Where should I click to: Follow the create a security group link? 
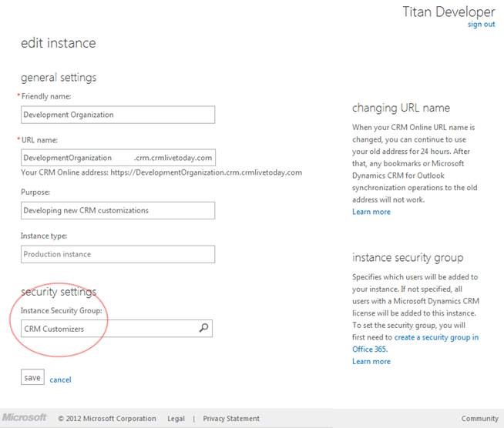[436, 338]
